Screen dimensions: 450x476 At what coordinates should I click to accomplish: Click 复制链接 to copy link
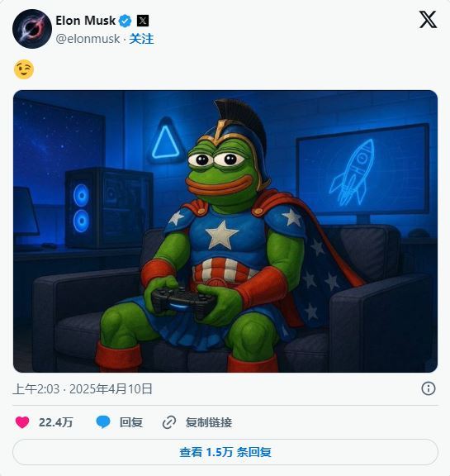[x=209, y=422]
